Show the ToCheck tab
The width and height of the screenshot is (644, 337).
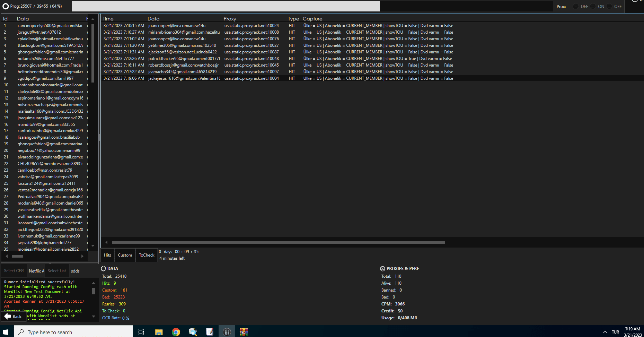pyautogui.click(x=147, y=255)
